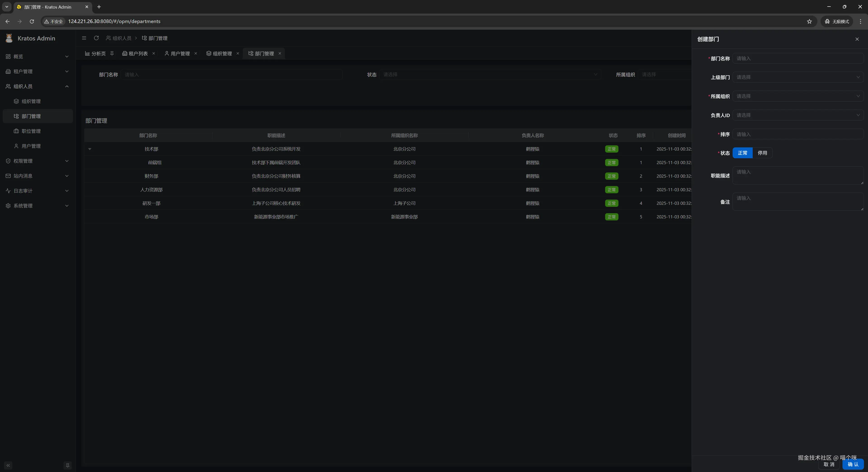Select 正常 status option in form
The image size is (868, 472).
point(742,153)
